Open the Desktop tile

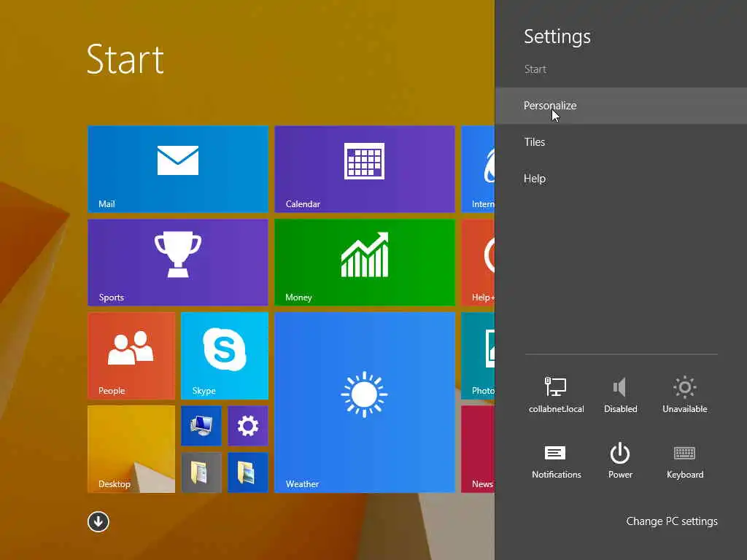(131, 448)
